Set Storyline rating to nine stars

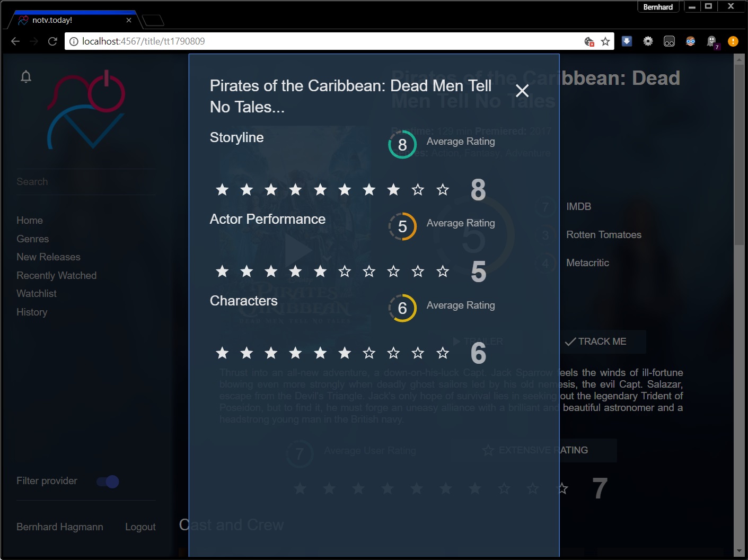pos(418,190)
